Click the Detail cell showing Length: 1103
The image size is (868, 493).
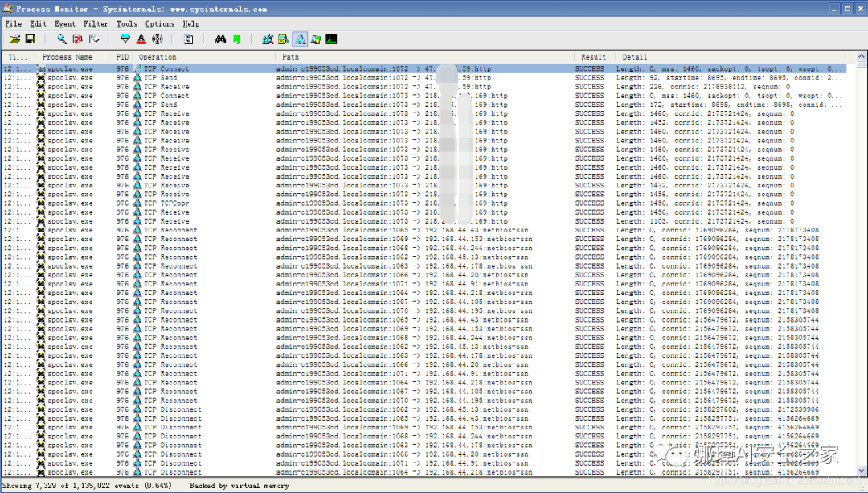point(706,221)
